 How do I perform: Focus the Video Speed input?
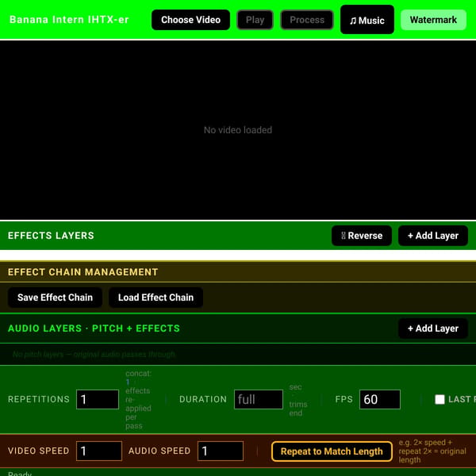tap(99, 451)
